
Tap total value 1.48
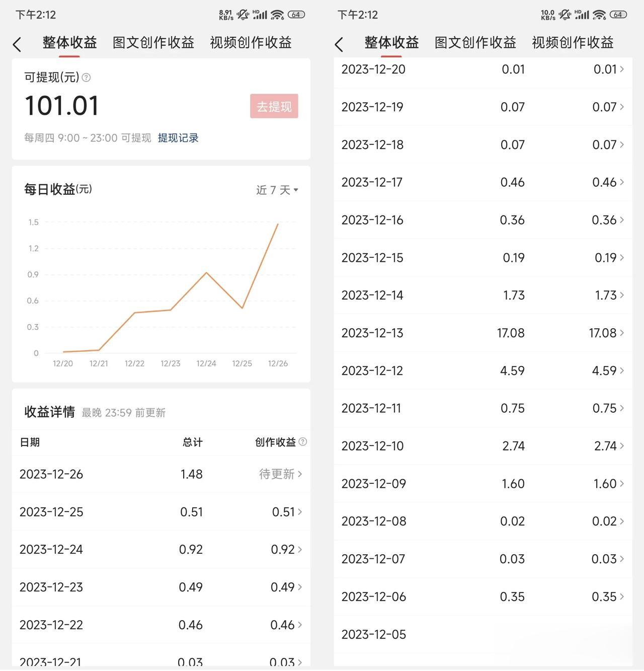(192, 474)
